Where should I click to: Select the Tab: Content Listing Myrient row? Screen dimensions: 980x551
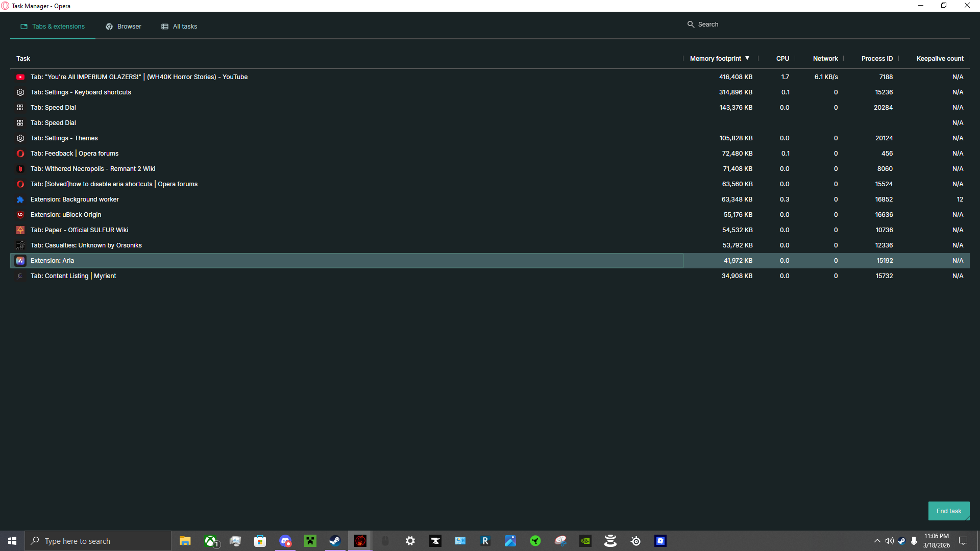tap(73, 276)
